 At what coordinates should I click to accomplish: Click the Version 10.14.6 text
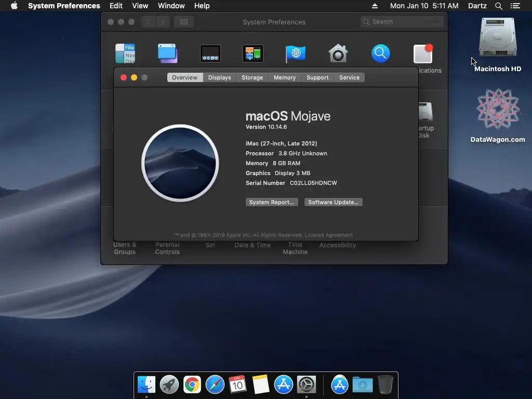pos(266,127)
